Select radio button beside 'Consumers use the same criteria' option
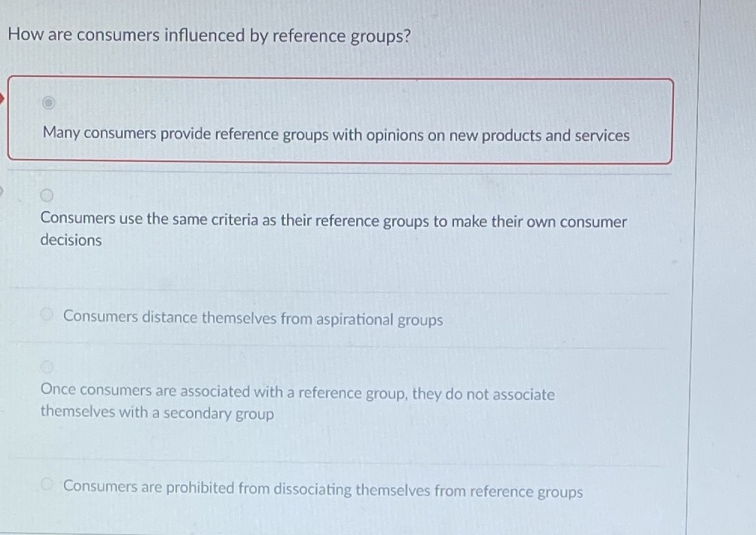 48,194
